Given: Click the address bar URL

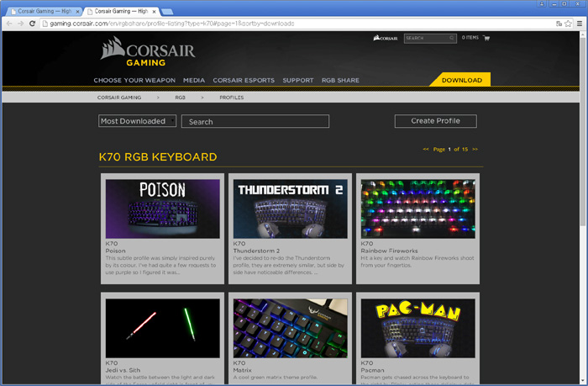Looking at the screenshot, I should coord(171,24).
